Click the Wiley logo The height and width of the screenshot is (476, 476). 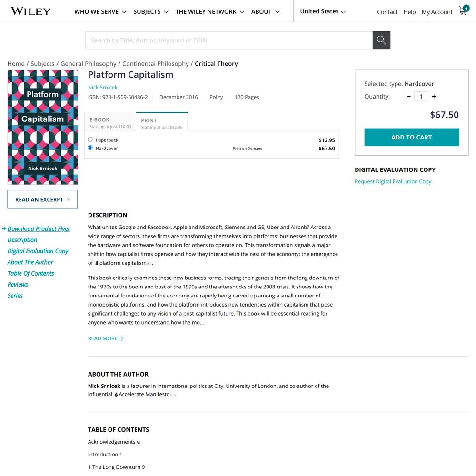coord(30,11)
